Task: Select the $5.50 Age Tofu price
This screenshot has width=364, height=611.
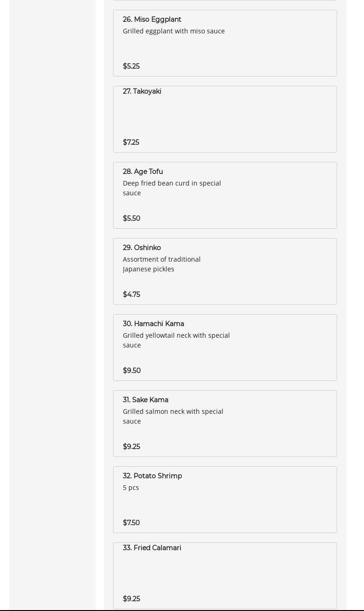Action: [x=131, y=219]
